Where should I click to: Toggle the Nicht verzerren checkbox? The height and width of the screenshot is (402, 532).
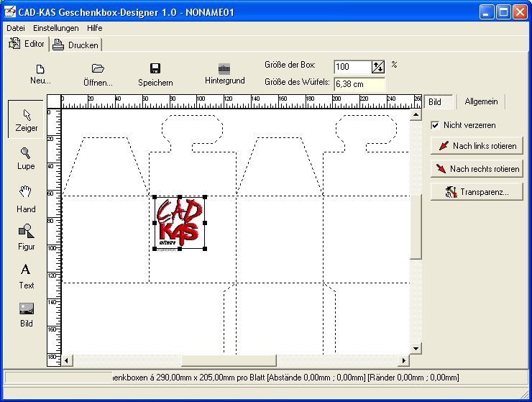(x=435, y=125)
